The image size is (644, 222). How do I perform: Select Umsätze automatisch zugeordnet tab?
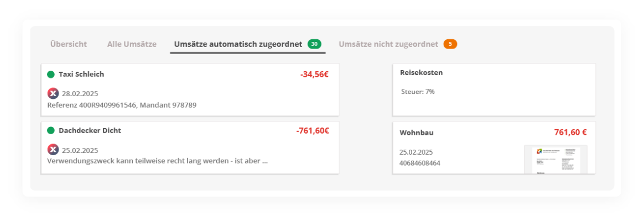[x=238, y=44]
